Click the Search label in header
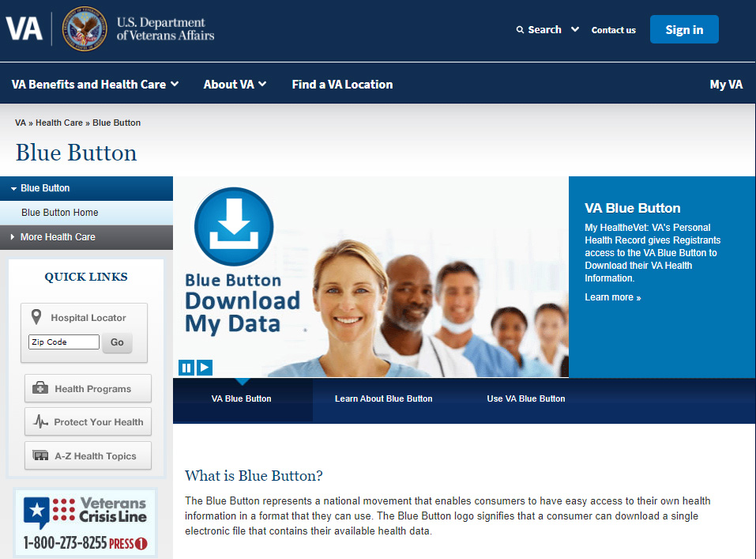 (x=544, y=30)
